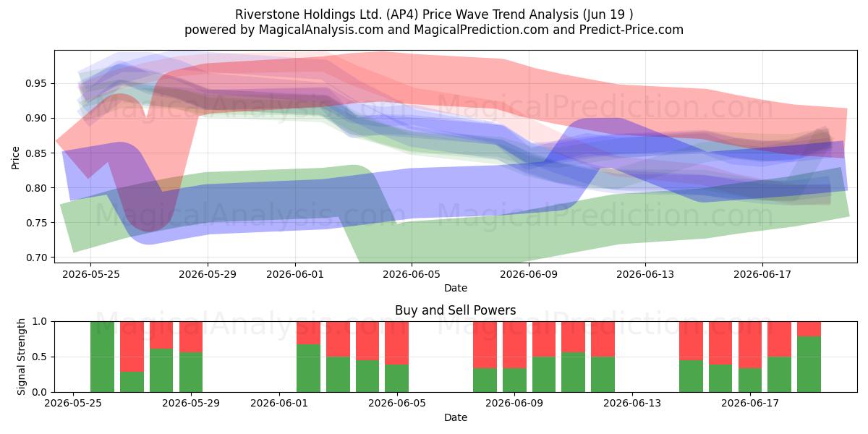Click the 1.0 signal strength axis value
The width and height of the screenshot is (868, 434).
tap(41, 321)
